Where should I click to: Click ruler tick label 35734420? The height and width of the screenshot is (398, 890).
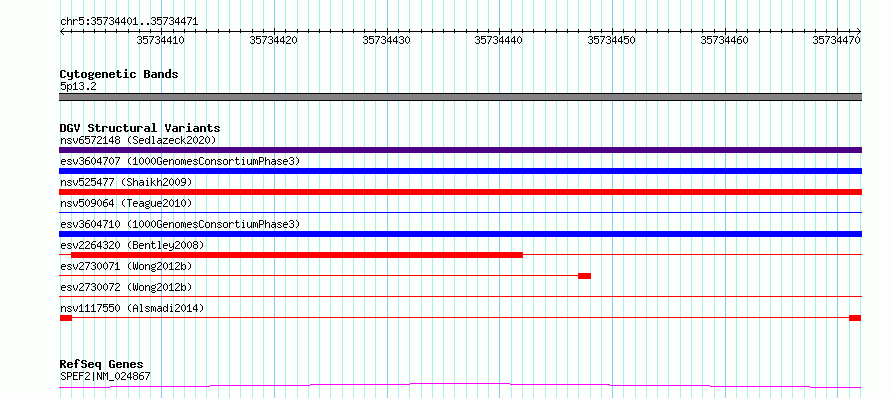point(274,40)
